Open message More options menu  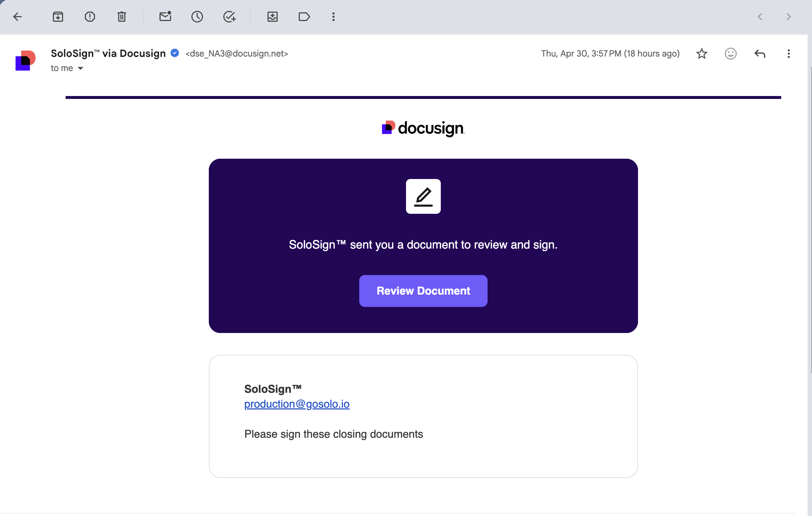789,54
